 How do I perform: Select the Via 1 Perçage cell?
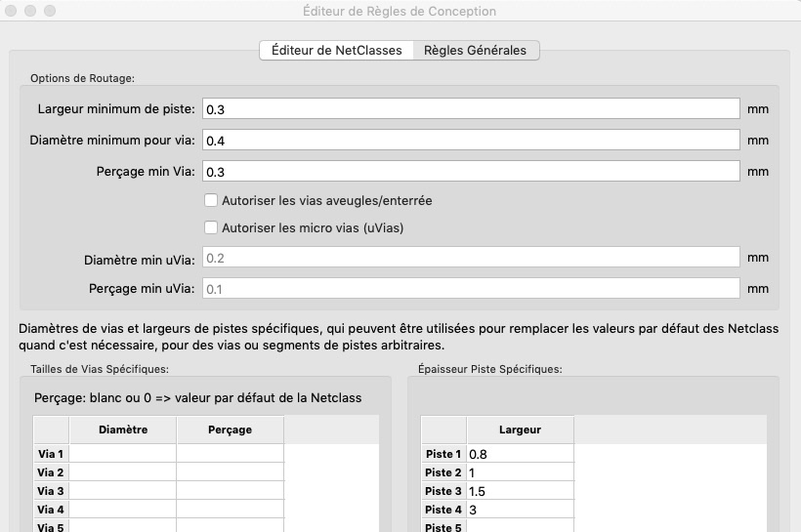230,454
